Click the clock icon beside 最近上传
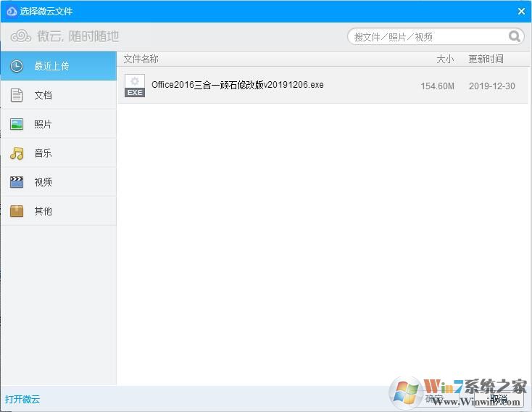Image resolution: width=532 pixels, height=412 pixels. (x=16, y=66)
